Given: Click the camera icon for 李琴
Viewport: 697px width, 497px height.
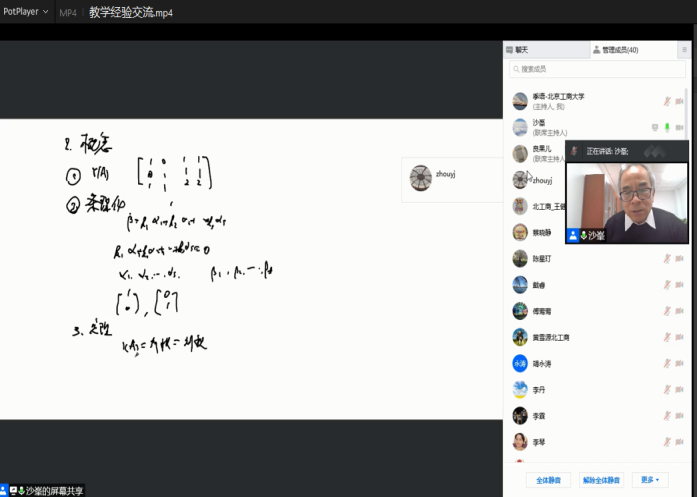Looking at the screenshot, I should pos(680,441).
